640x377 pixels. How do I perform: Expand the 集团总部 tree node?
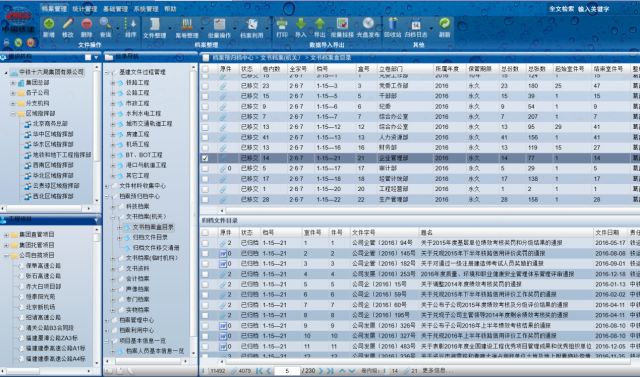click(x=13, y=82)
